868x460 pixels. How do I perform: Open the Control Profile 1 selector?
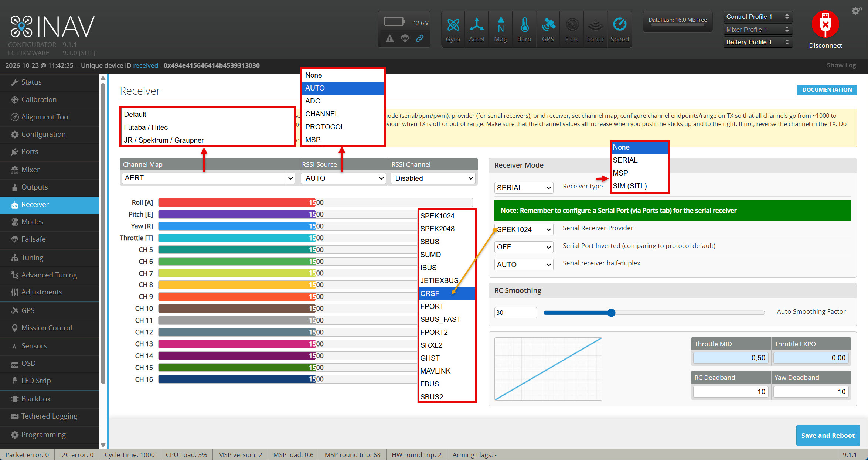[x=758, y=17]
